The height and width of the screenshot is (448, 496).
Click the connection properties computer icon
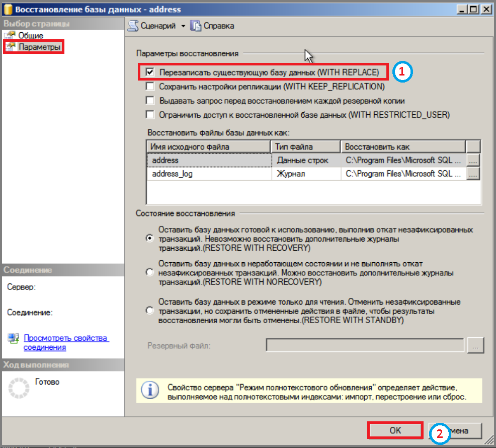[x=13, y=338]
